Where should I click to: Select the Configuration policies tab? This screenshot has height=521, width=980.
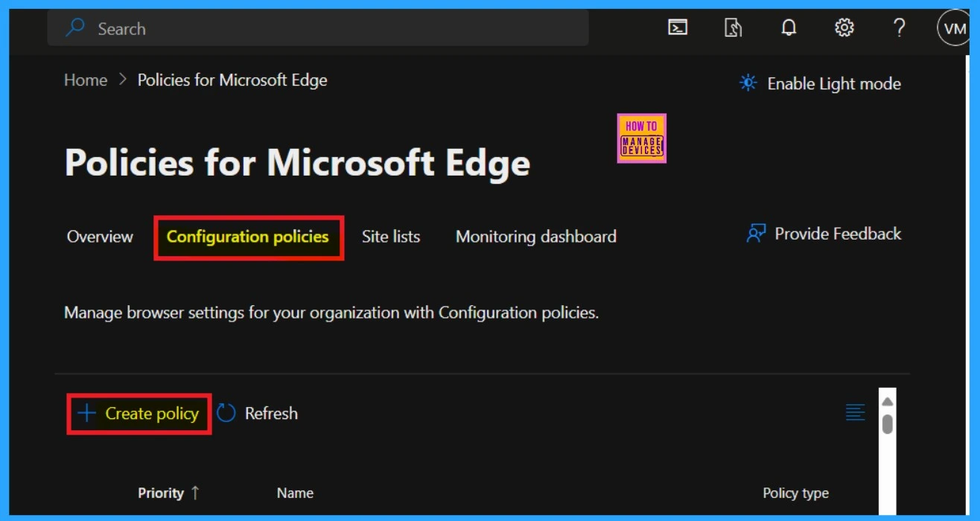[x=247, y=237]
